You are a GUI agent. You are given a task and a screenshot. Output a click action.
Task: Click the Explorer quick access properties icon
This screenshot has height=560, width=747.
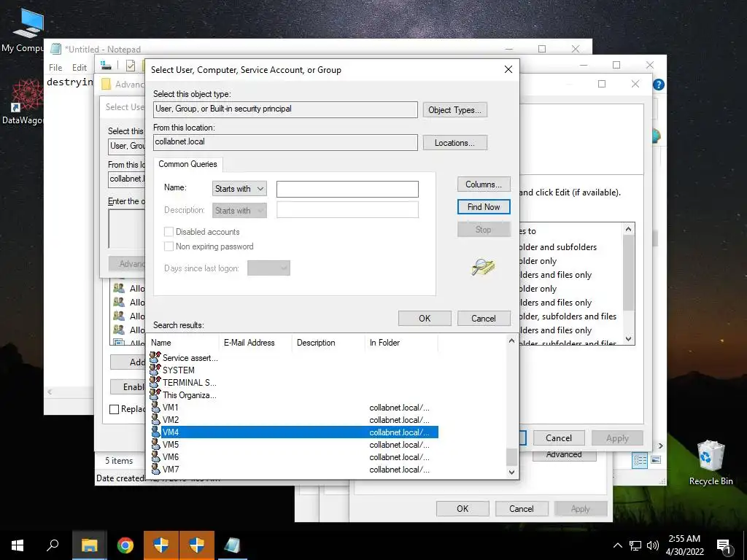131,66
